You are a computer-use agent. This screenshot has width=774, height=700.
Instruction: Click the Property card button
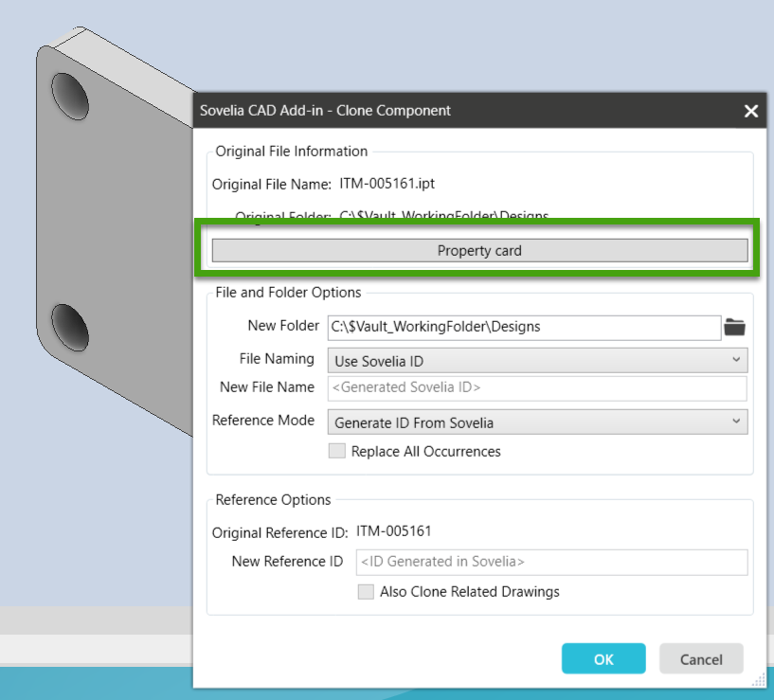(x=479, y=250)
